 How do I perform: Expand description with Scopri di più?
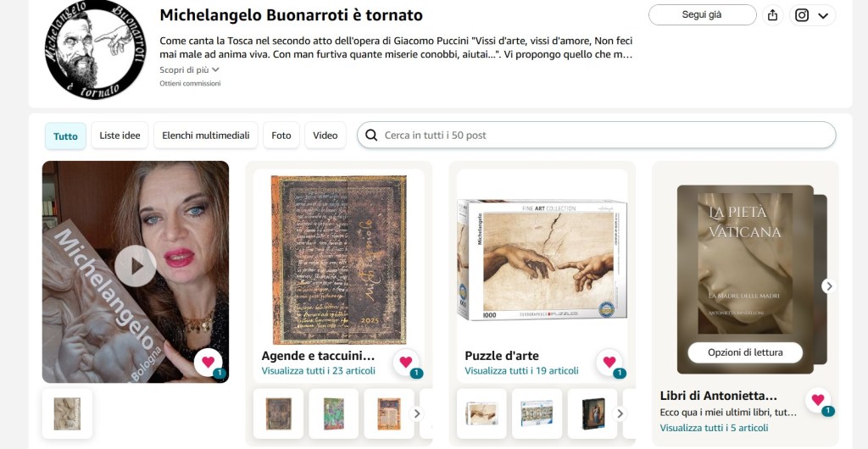pos(189,69)
